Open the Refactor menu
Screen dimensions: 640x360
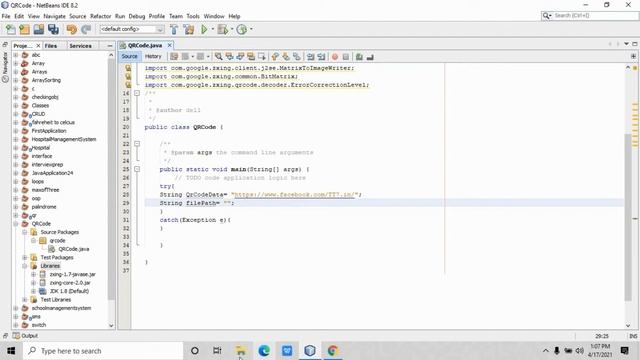[x=100, y=16]
